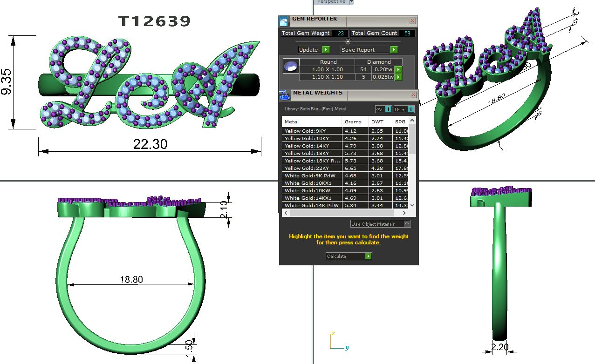The width and height of the screenshot is (595, 364).
Task: Click the round diamond gem thumbnail
Action: (x=291, y=67)
